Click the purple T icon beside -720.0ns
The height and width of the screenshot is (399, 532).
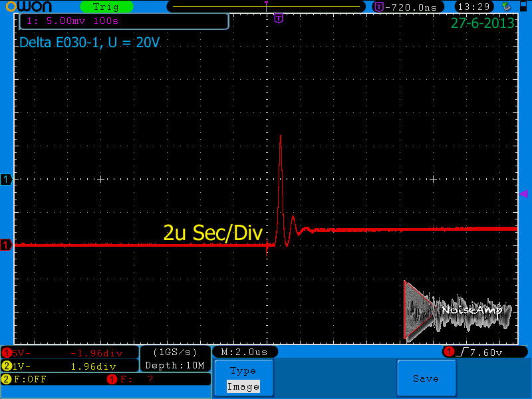point(379,7)
